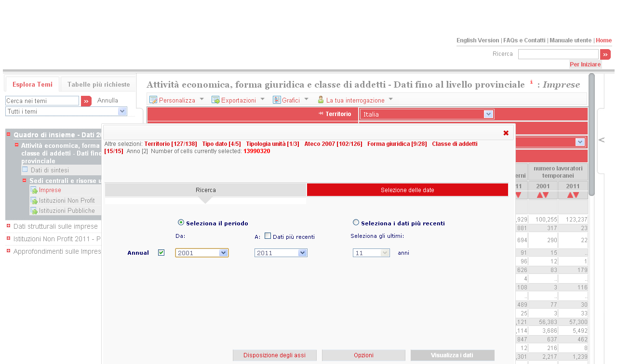Click the Forma giuridica [9/28] selection link
Screen dimensions: 617x364
(397, 144)
